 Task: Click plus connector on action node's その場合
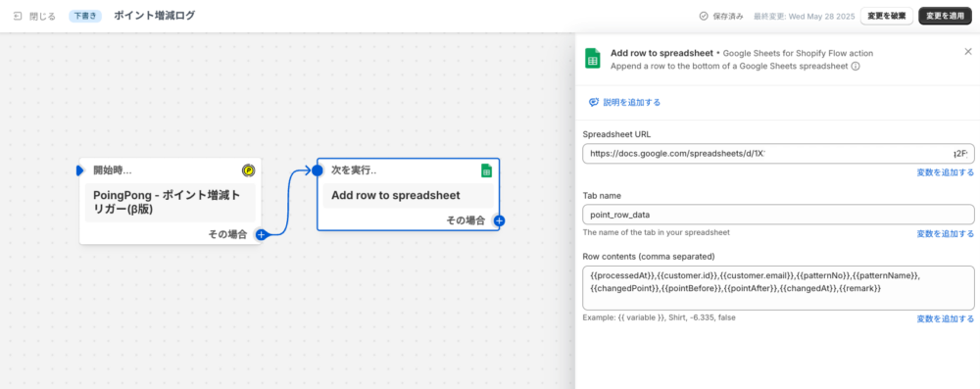pyautogui.click(x=499, y=220)
